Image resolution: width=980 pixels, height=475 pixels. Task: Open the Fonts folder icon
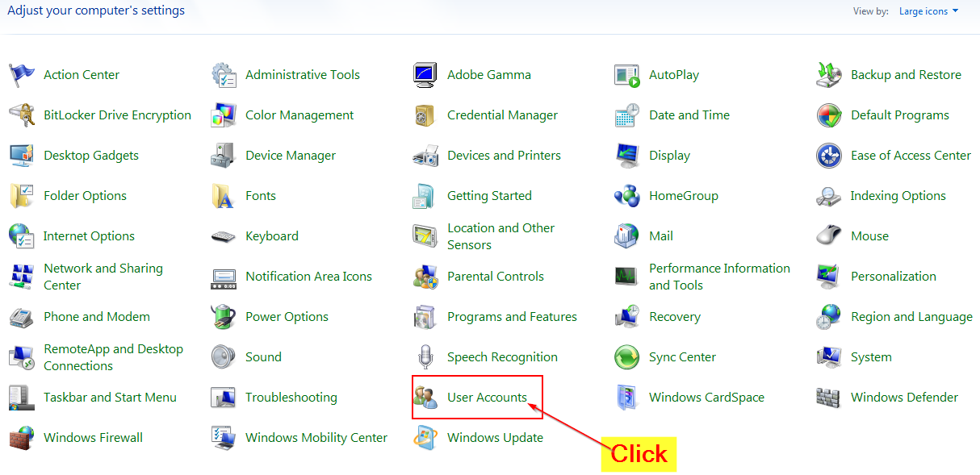click(224, 196)
